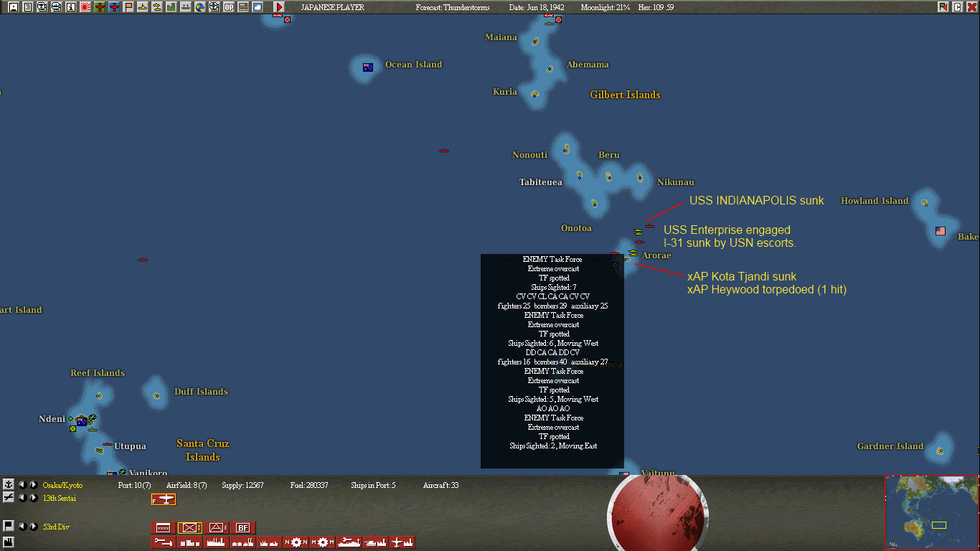The image size is (980, 551).
Task: Go to next base after Osaka/Kyoto
Action: coord(33,485)
